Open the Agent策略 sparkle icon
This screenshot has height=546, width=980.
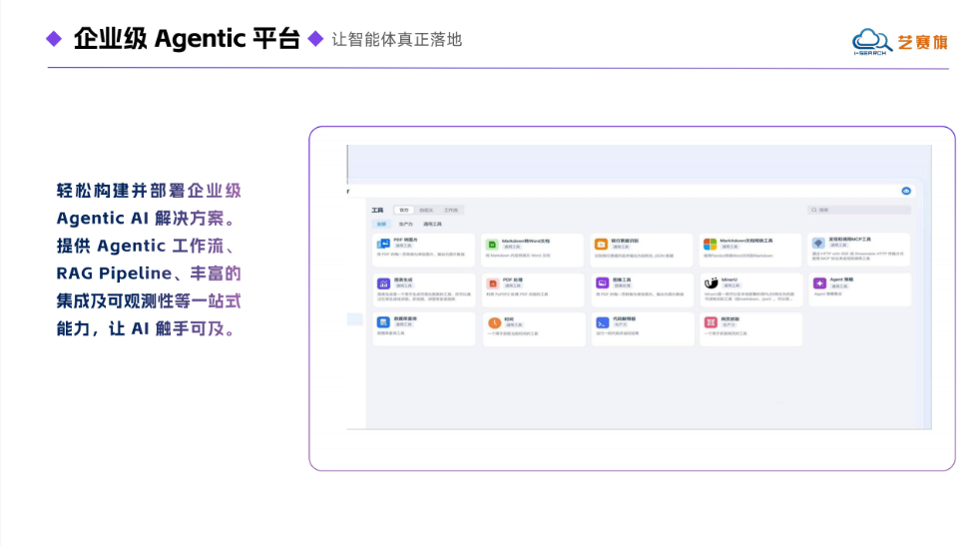[x=819, y=283]
